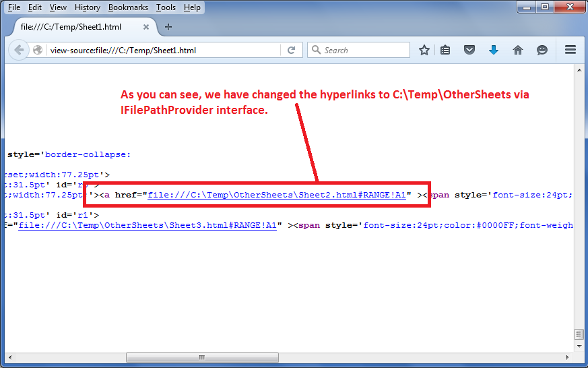Open the Bookmarks menu
Image resolution: width=588 pixels, height=368 pixels.
coord(127,7)
